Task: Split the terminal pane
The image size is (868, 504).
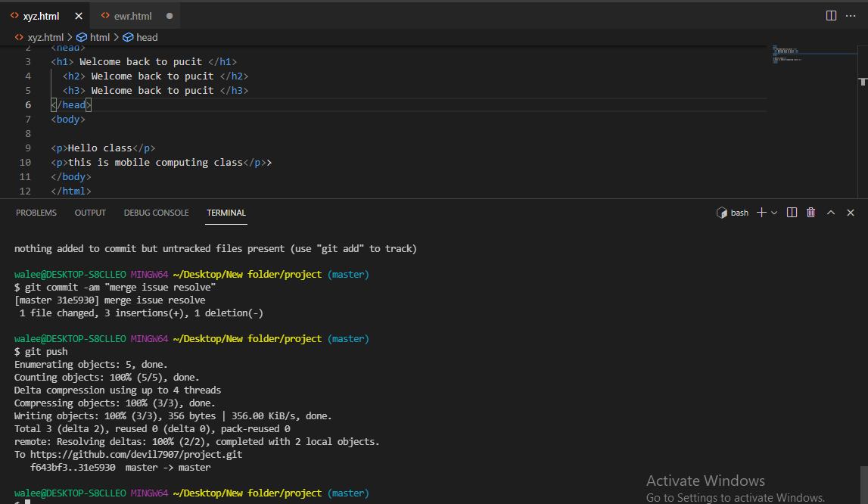Action: tap(792, 213)
